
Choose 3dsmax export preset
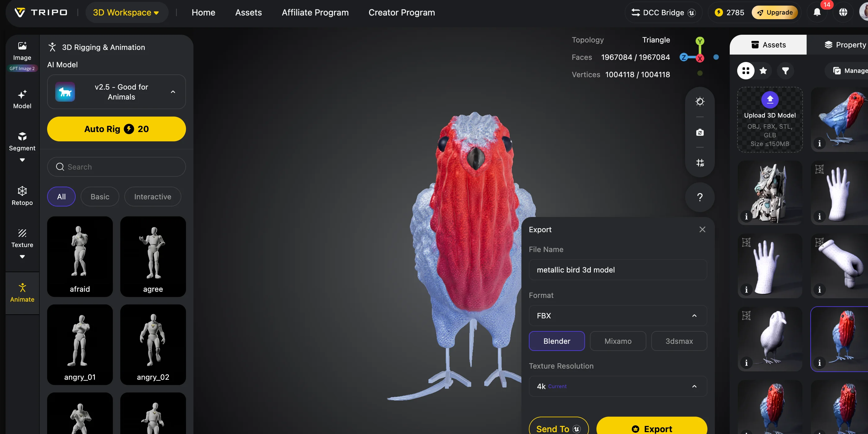pos(679,341)
